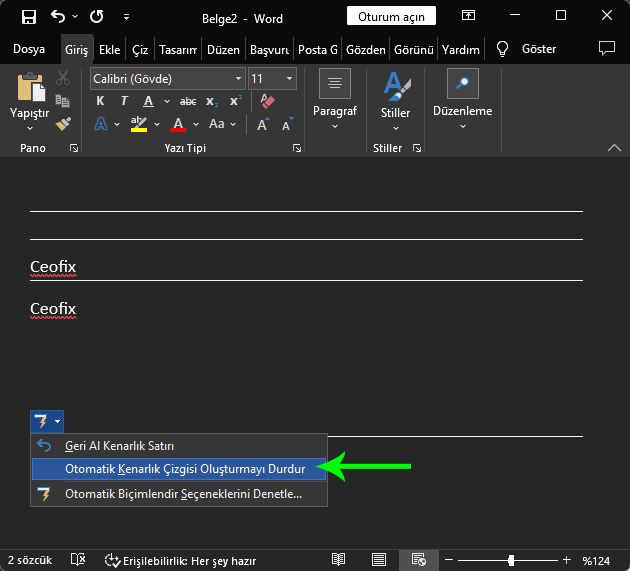Open the Dosya tab
630x571 pixels.
29,49
